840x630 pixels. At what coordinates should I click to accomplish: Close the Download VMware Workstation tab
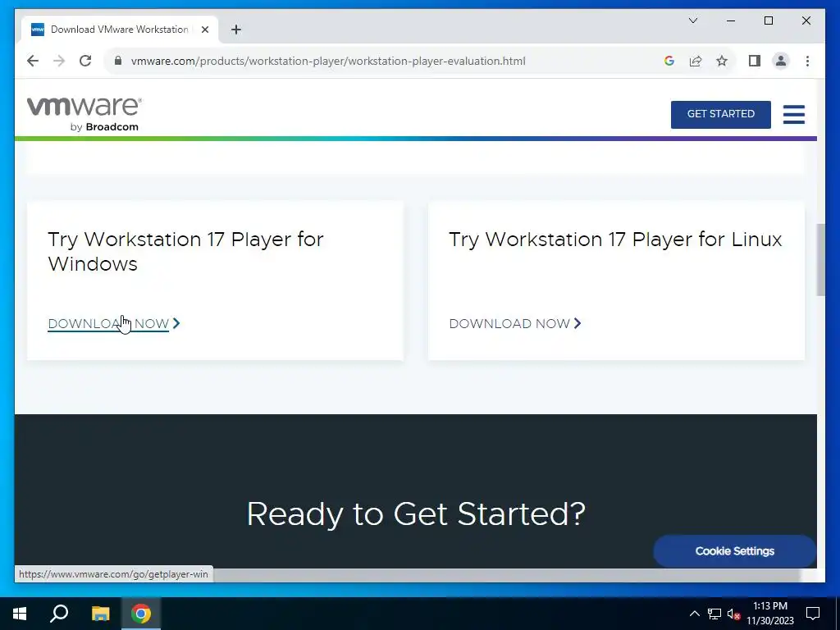[204, 30]
